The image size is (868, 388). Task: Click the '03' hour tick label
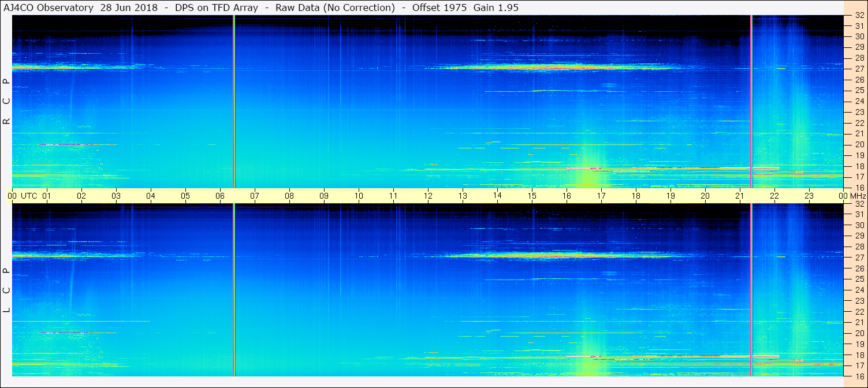click(x=116, y=196)
